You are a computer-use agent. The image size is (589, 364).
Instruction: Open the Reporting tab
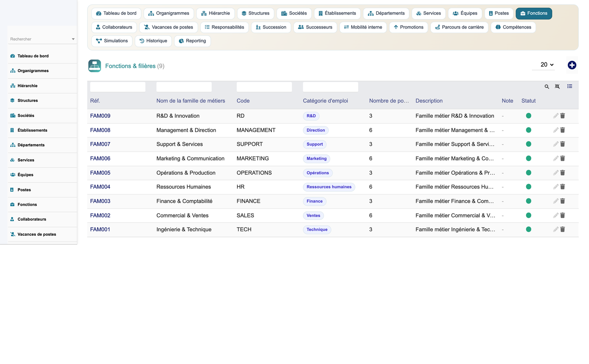tap(192, 41)
